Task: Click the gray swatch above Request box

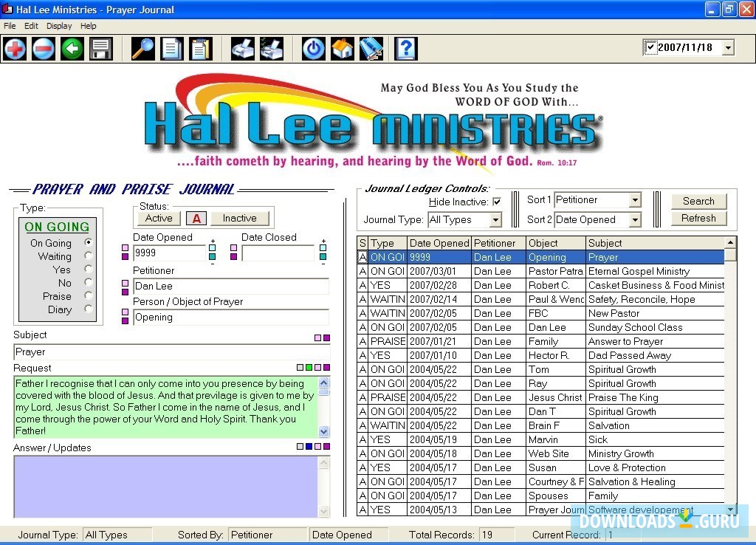Action: tap(300, 368)
